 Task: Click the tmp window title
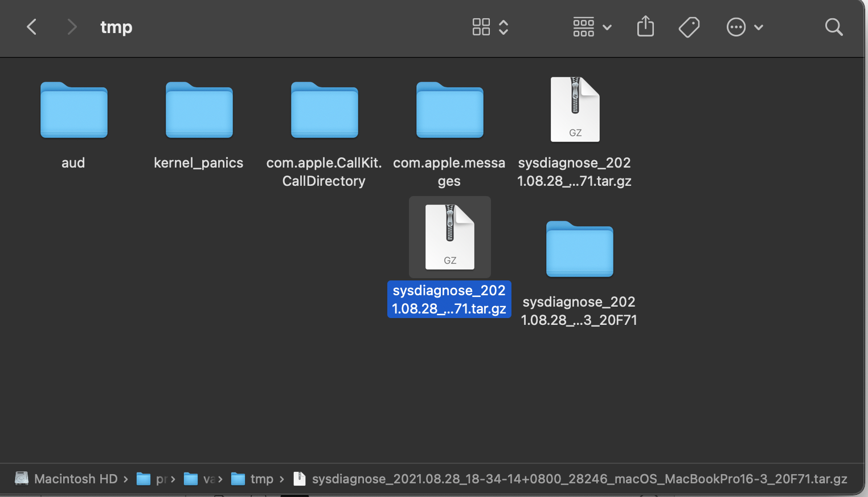click(x=116, y=27)
